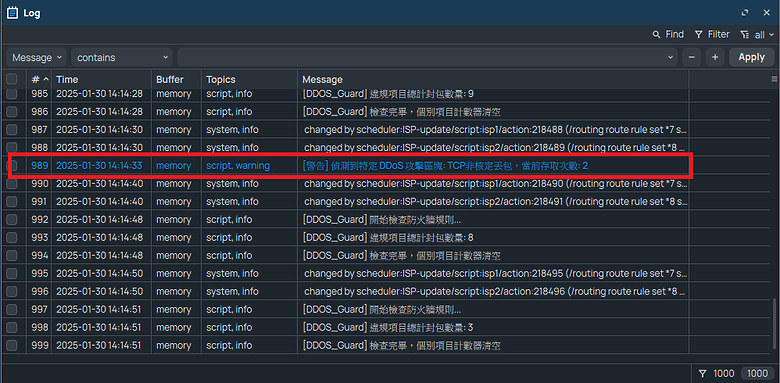Click the highlighted 1000 count badge
The image size is (780, 383).
[x=758, y=373]
